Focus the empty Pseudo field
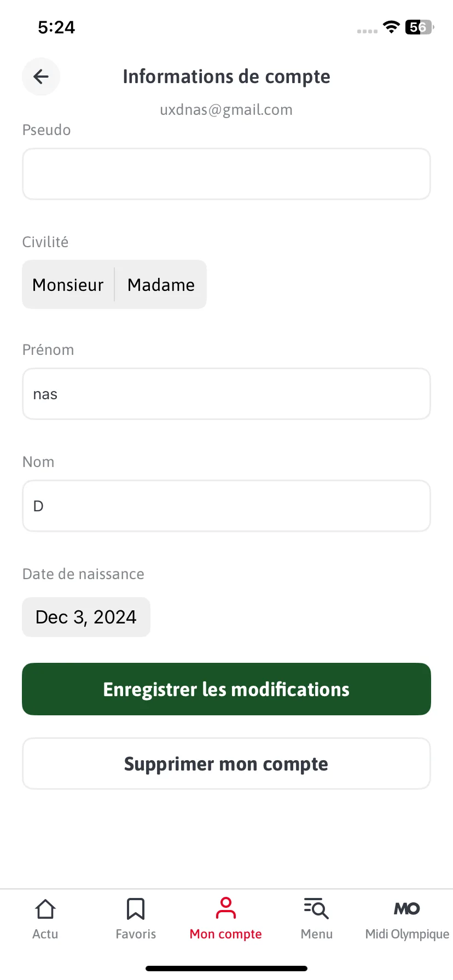 226,174
